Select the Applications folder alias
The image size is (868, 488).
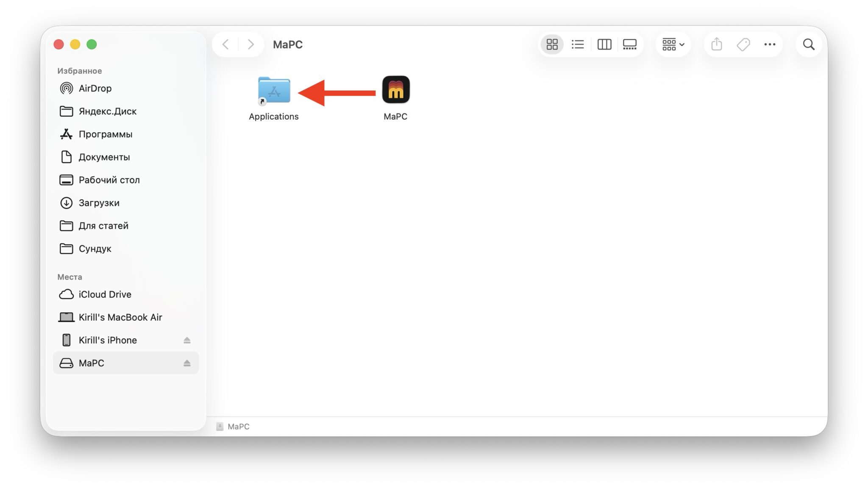[274, 98]
